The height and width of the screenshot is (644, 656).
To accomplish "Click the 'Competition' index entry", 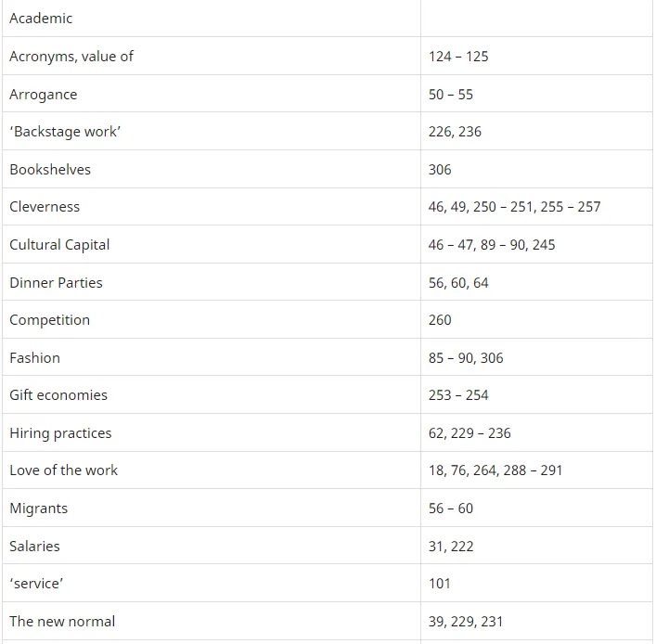I will (x=50, y=320).
